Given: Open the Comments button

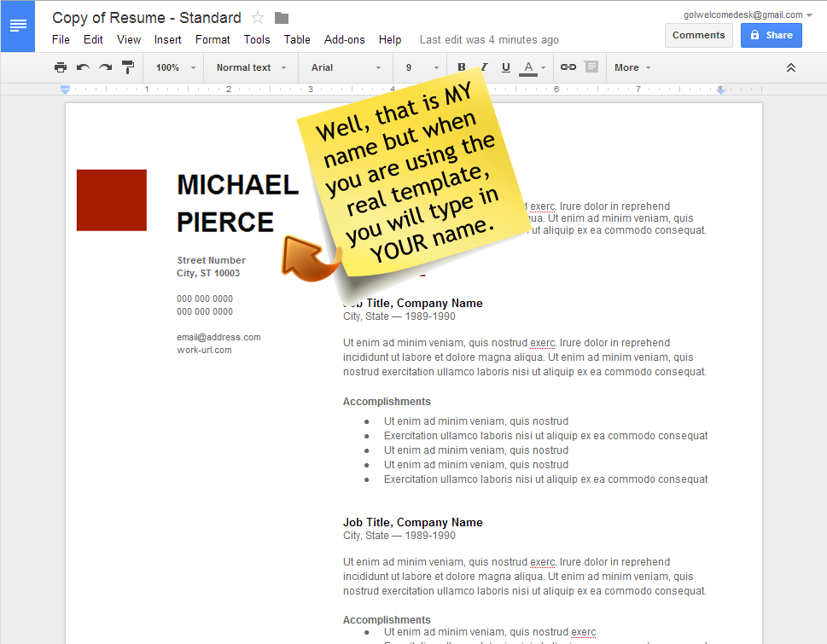Looking at the screenshot, I should (x=698, y=35).
